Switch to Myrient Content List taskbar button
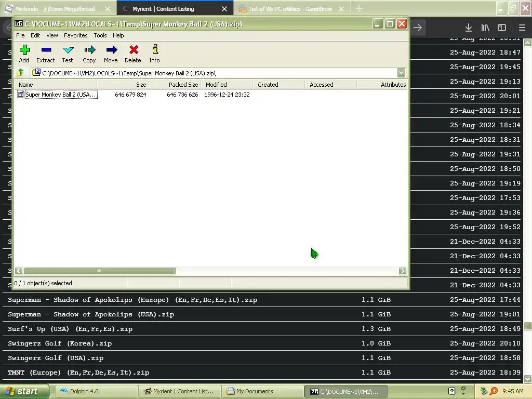The width and height of the screenshot is (532, 399). (x=179, y=391)
